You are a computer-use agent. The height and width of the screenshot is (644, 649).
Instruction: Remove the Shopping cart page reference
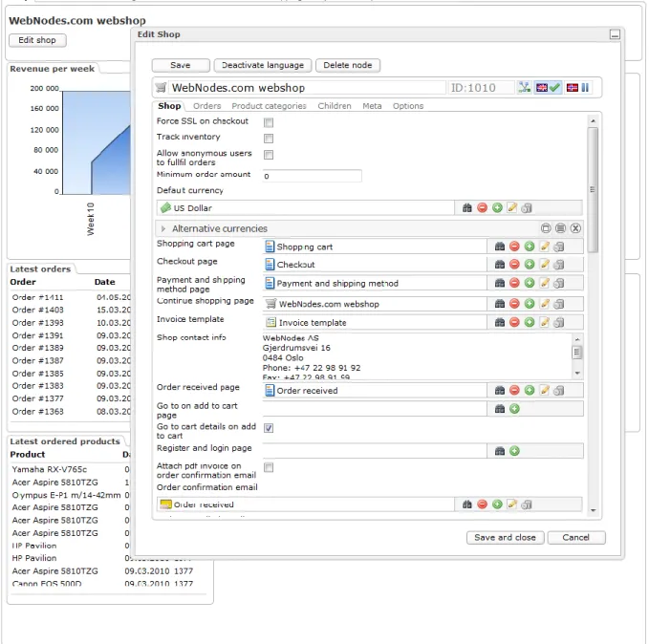pyautogui.click(x=514, y=247)
